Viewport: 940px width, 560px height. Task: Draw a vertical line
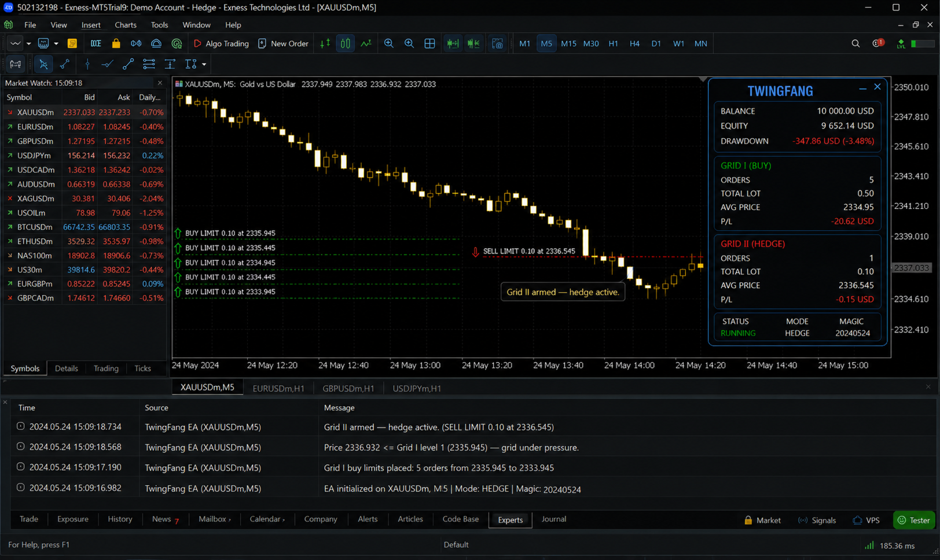pos(87,64)
